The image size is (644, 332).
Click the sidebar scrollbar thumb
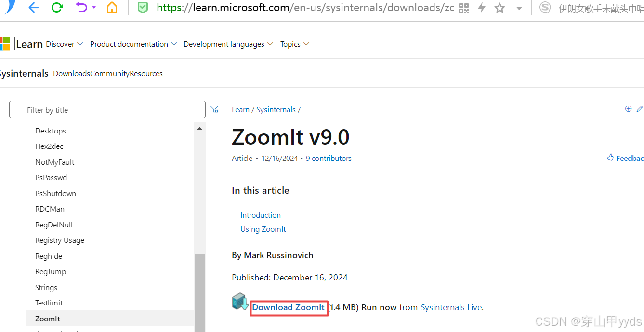click(x=199, y=292)
